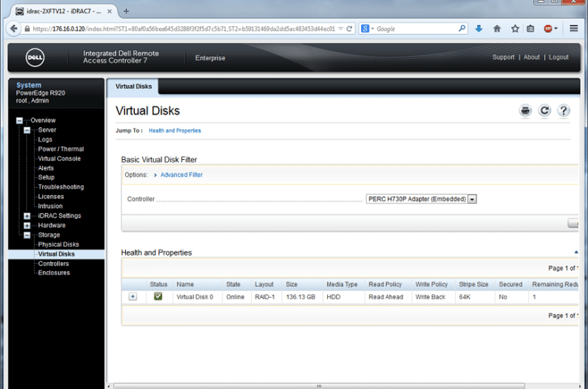Open Google search engine selector dropdown
Screen dimensions: 588x389
(368, 29)
